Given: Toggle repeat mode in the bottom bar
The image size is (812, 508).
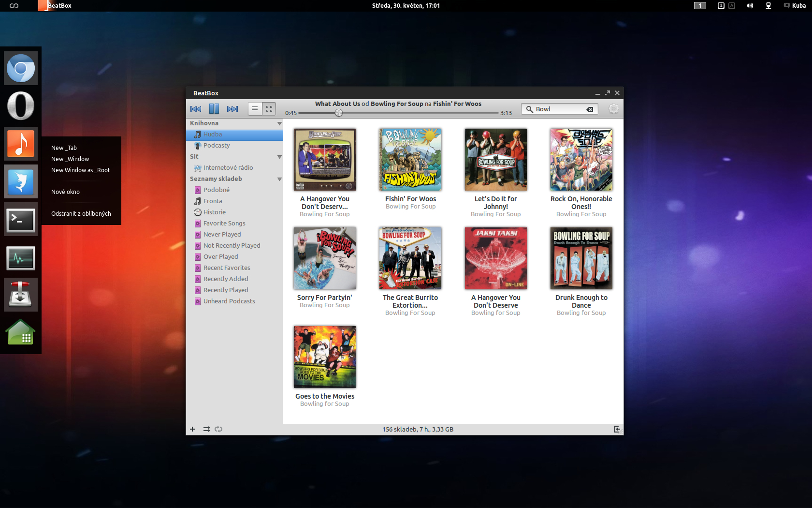Looking at the screenshot, I should 218,429.
